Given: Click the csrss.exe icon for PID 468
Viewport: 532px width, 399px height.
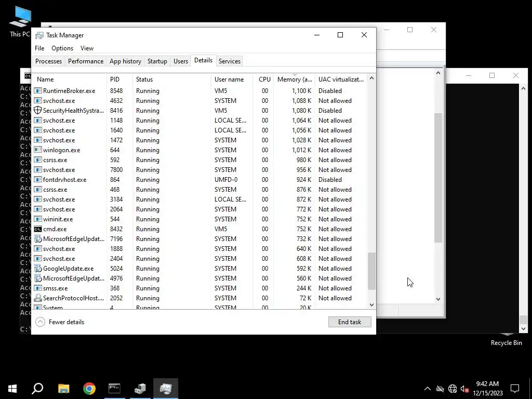Looking at the screenshot, I should click(x=37, y=189).
